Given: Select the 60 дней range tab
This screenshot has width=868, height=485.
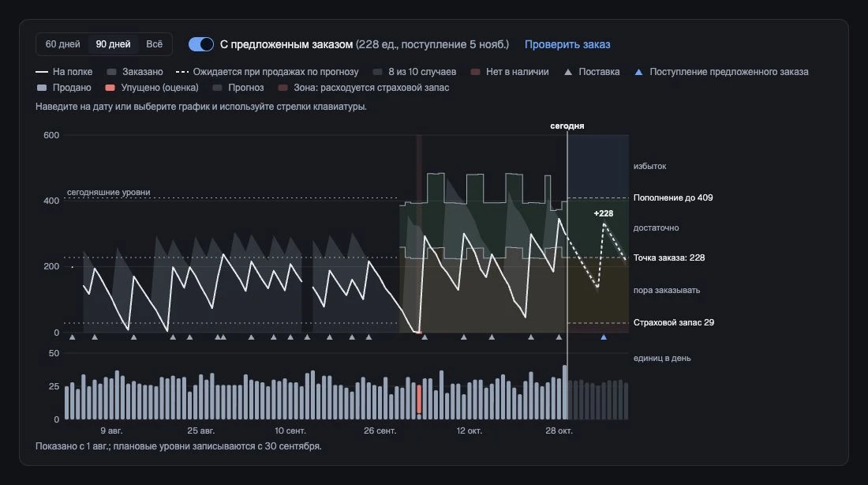Looking at the screenshot, I should (x=62, y=44).
